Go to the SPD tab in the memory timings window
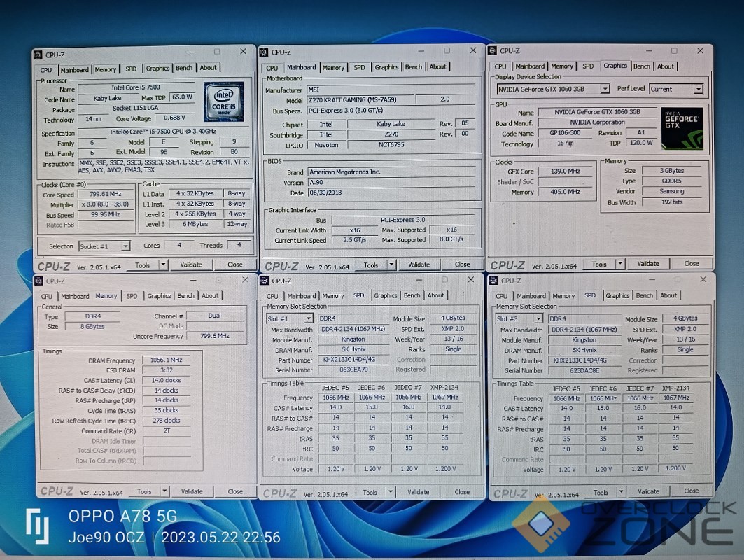744x560 pixels. pyautogui.click(x=132, y=296)
